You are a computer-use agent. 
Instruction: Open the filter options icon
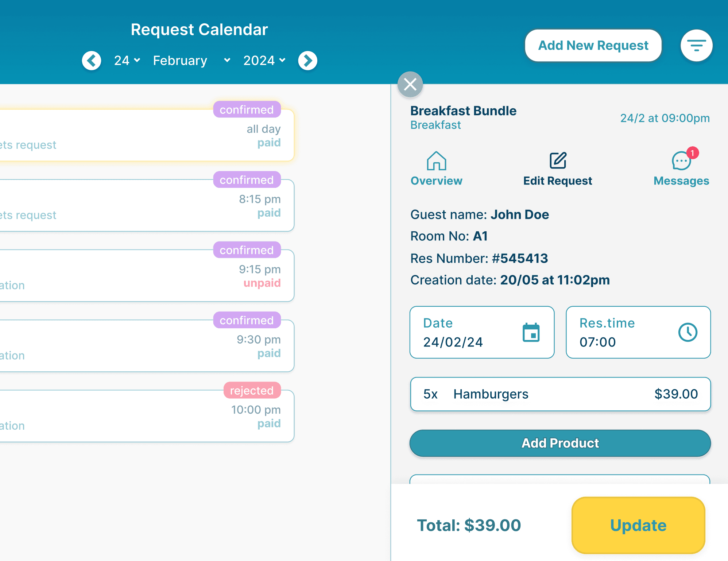point(696,46)
